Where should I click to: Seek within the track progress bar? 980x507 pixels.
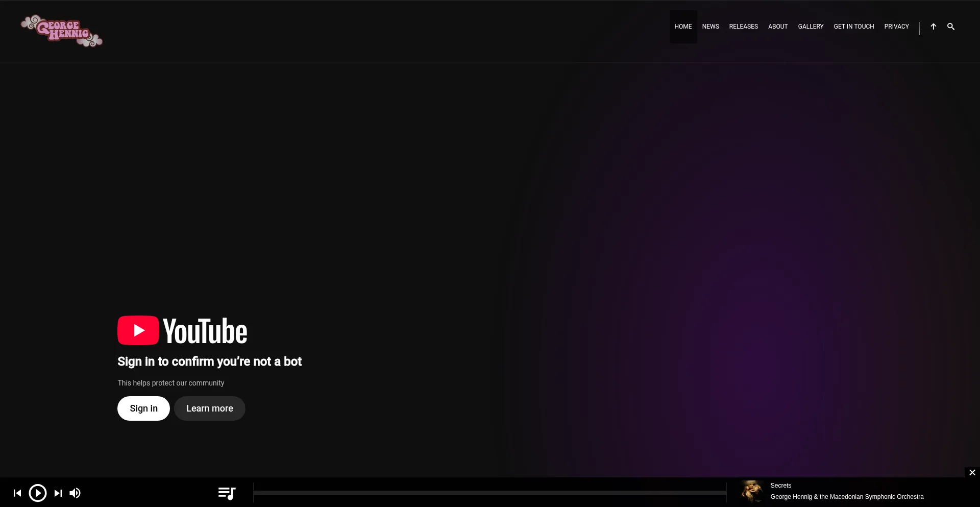[489, 493]
